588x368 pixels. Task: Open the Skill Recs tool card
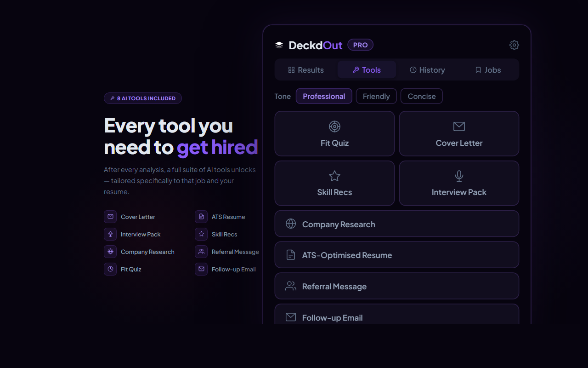(334, 183)
